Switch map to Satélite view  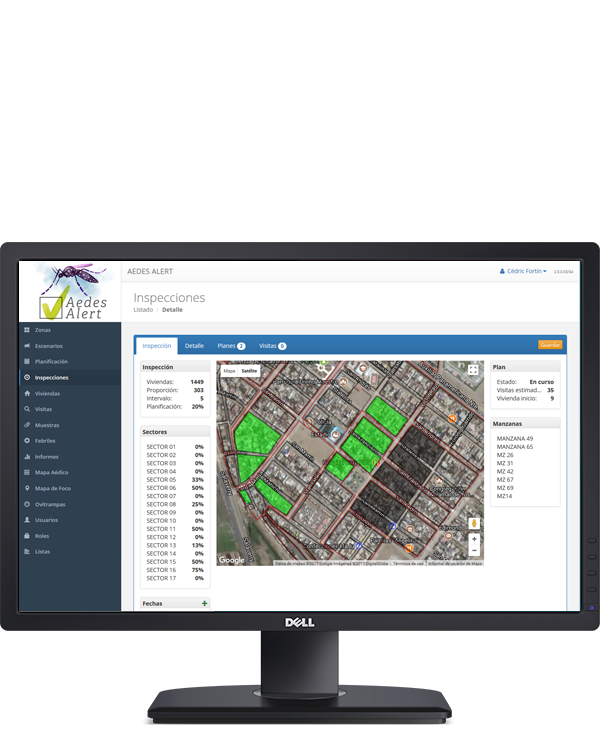point(249,371)
